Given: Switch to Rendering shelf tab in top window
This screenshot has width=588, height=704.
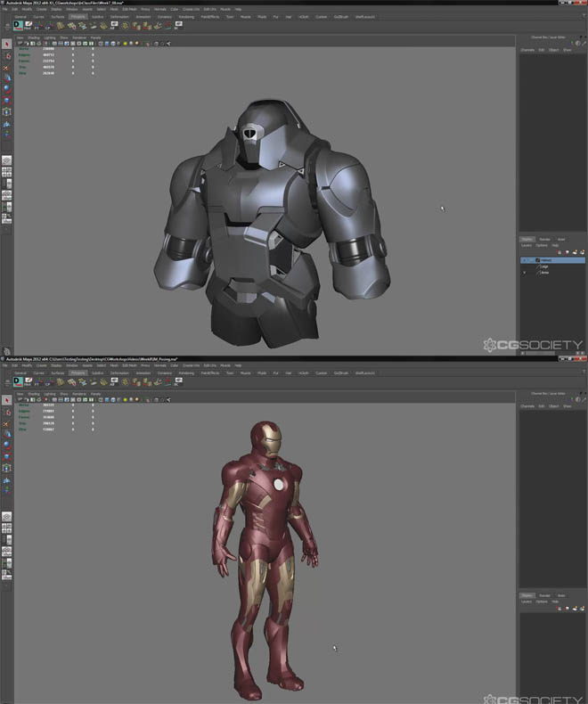Looking at the screenshot, I should (x=186, y=17).
